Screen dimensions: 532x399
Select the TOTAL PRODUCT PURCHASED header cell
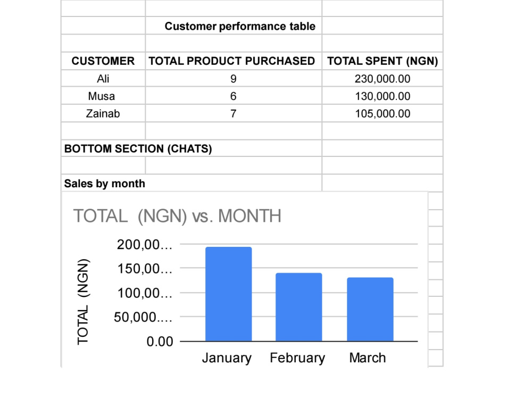tap(234, 61)
